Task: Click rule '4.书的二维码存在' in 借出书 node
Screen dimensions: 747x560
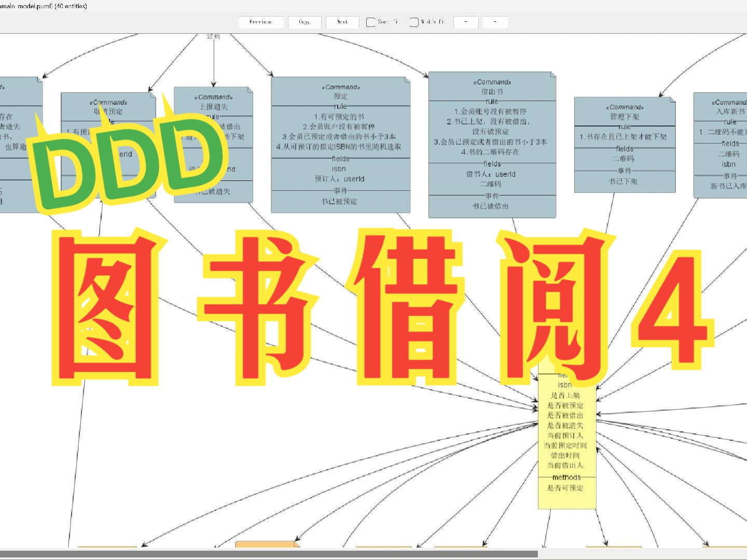Action: tap(490, 152)
